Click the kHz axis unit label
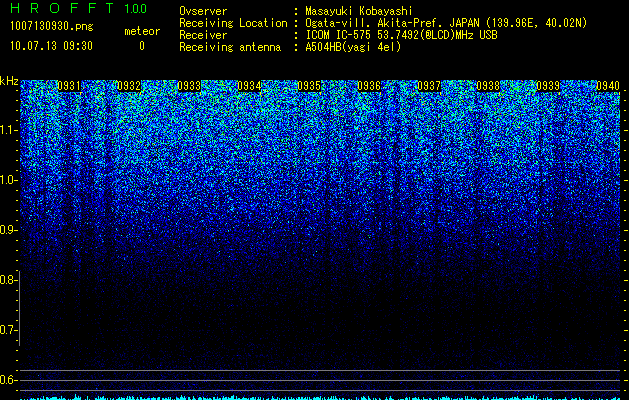The height and width of the screenshot is (400, 629). pos(9,81)
